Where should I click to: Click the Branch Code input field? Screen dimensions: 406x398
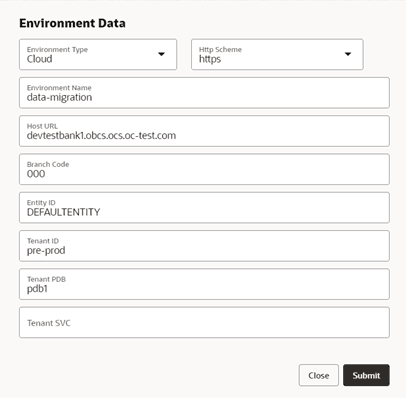click(204, 169)
